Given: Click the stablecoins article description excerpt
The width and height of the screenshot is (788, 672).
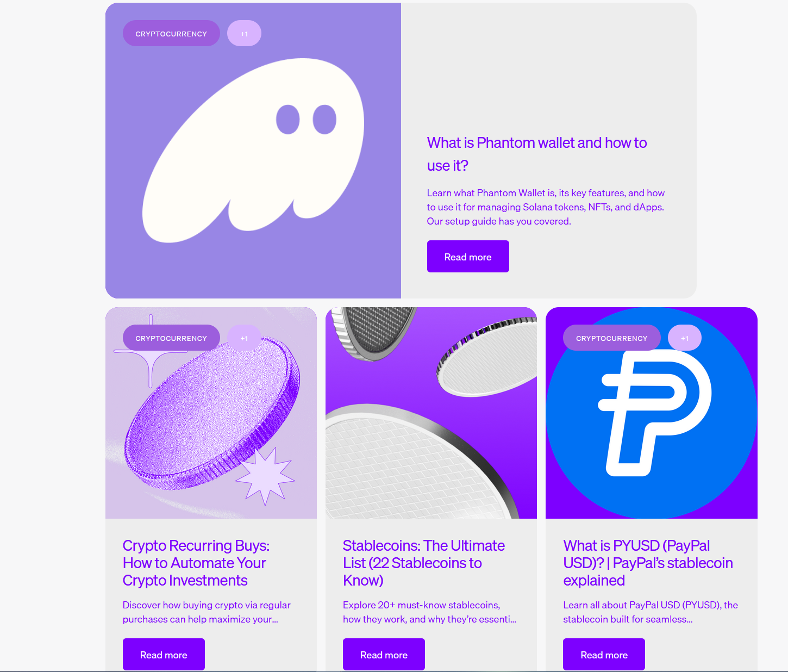Looking at the screenshot, I should (429, 612).
